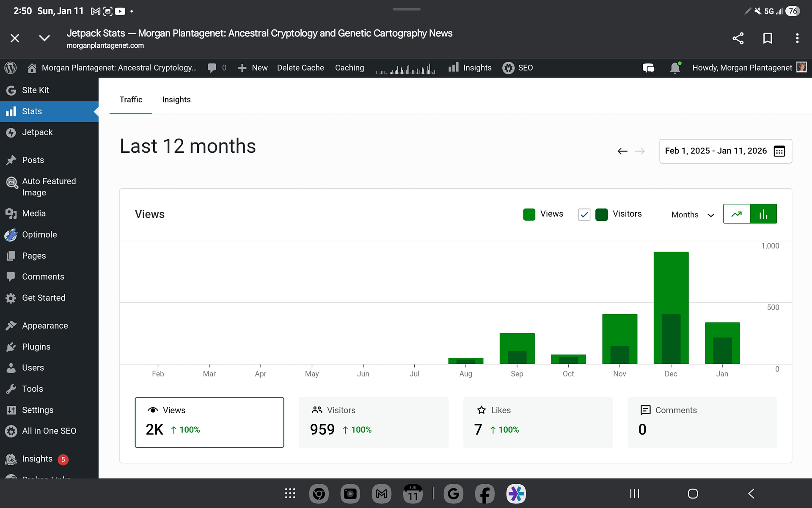This screenshot has width=812, height=508.
Task: Click the green Views legend swatch
Action: (x=529, y=214)
